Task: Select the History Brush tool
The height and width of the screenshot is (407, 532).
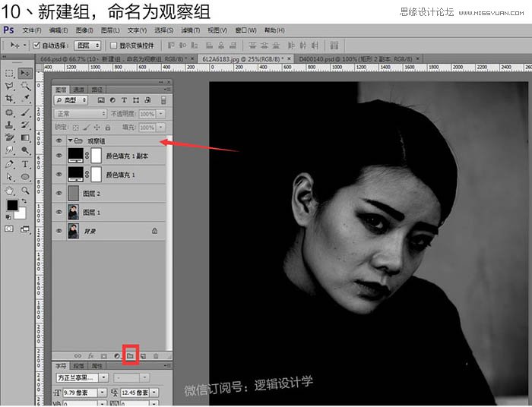Action: coord(25,125)
